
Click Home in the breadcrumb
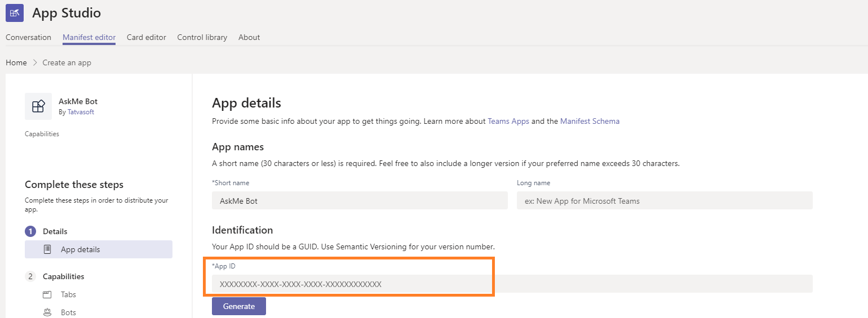coord(16,62)
